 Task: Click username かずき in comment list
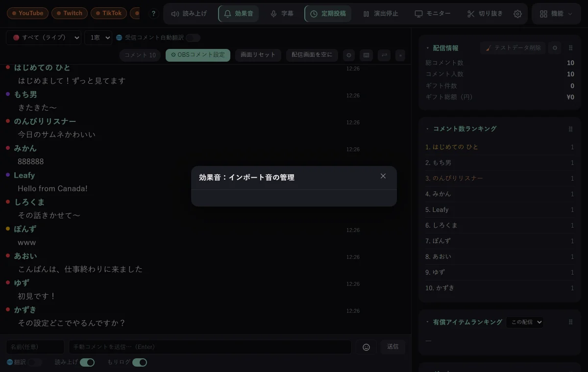click(25, 310)
